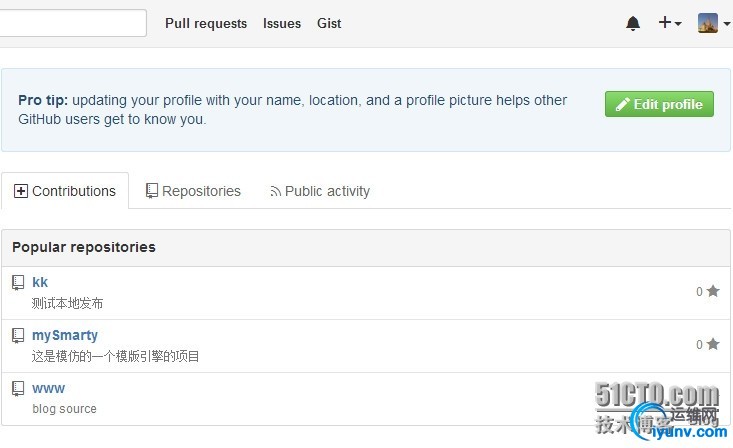Click the star icon beside kk
733x448 pixels.
(x=713, y=292)
